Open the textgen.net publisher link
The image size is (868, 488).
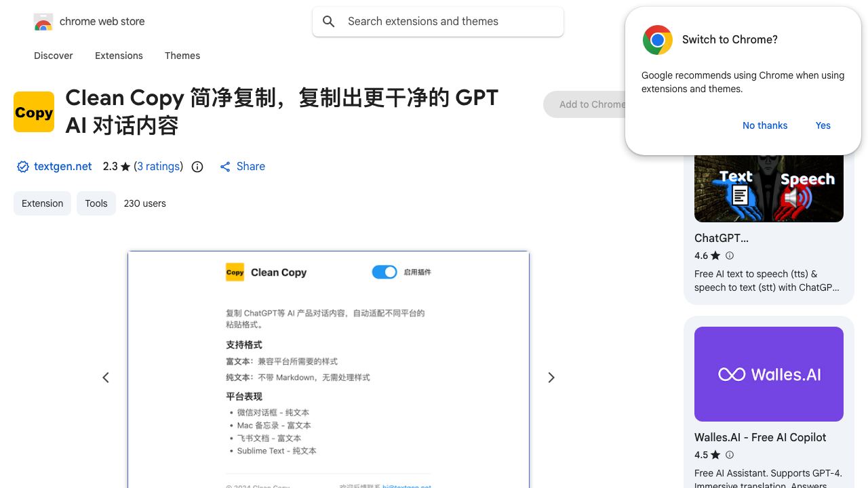click(62, 167)
